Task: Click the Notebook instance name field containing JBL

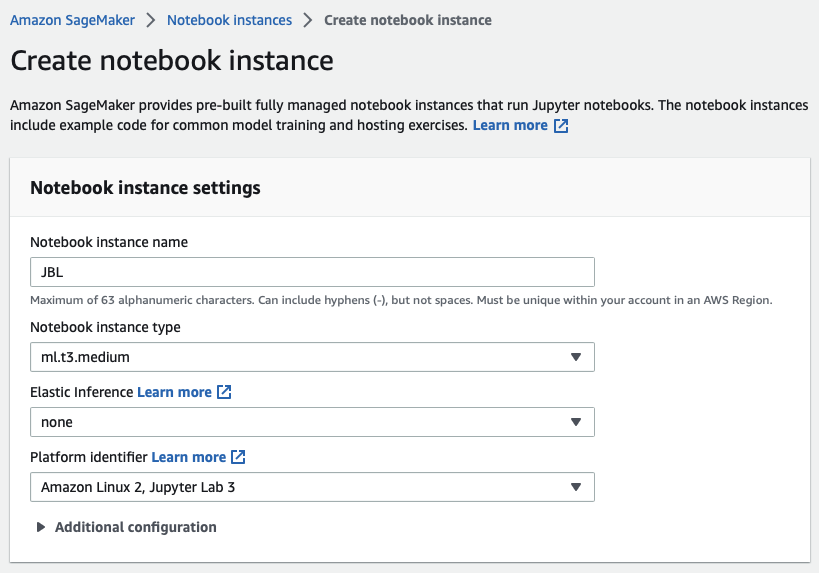Action: (312, 272)
